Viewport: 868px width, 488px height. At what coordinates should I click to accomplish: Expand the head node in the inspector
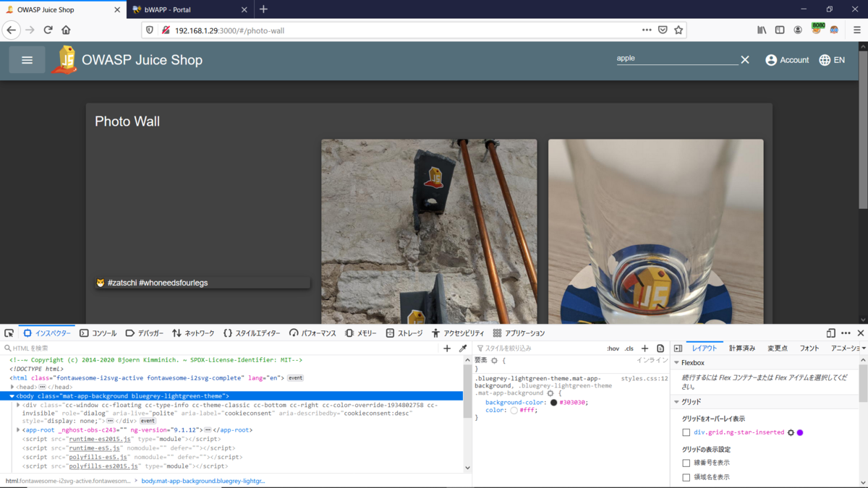click(12, 387)
